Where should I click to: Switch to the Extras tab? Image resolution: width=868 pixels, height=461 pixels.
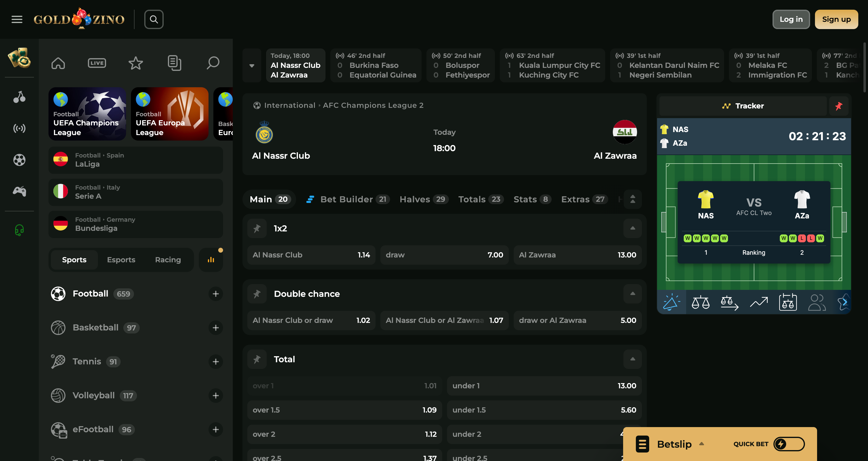click(585, 199)
